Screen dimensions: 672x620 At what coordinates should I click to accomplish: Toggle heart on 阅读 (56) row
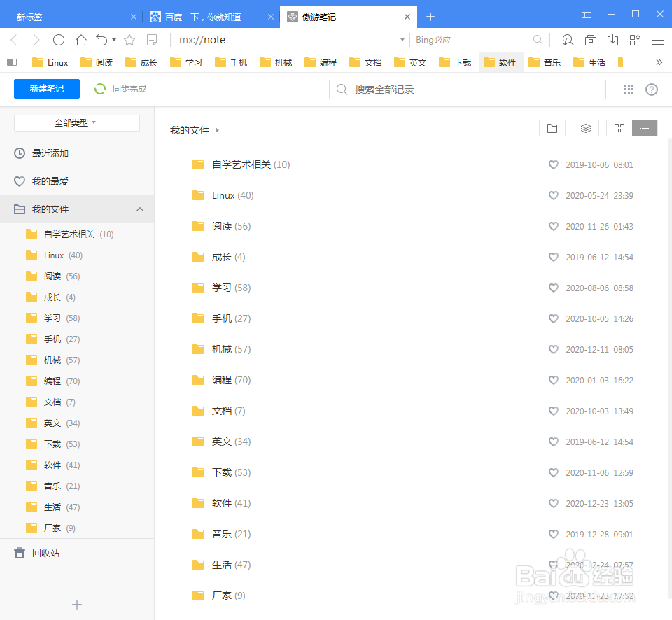pyautogui.click(x=554, y=226)
